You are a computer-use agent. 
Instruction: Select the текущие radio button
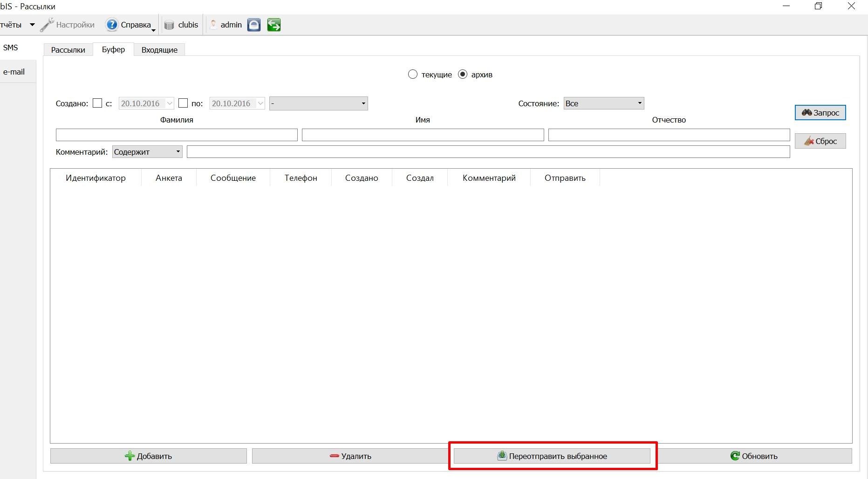coord(413,75)
